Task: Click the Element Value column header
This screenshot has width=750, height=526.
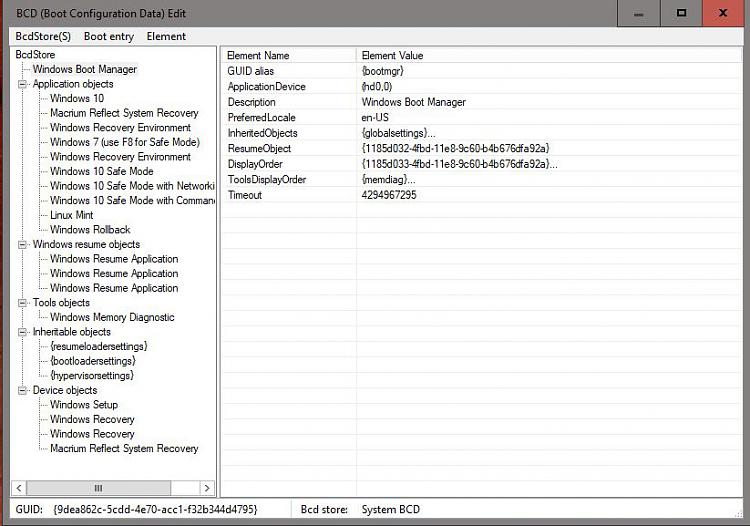Action: pos(550,55)
